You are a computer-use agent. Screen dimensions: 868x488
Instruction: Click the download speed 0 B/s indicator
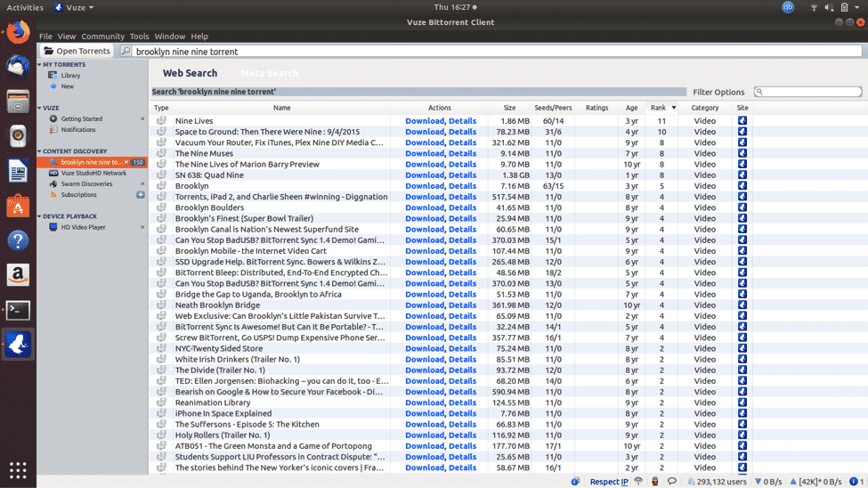tap(768, 482)
